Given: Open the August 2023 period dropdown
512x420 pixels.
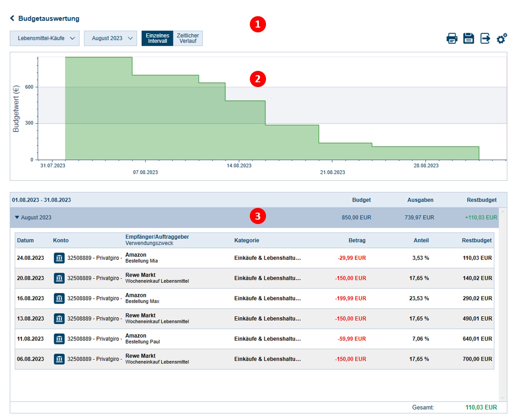Looking at the screenshot, I should tap(111, 39).
